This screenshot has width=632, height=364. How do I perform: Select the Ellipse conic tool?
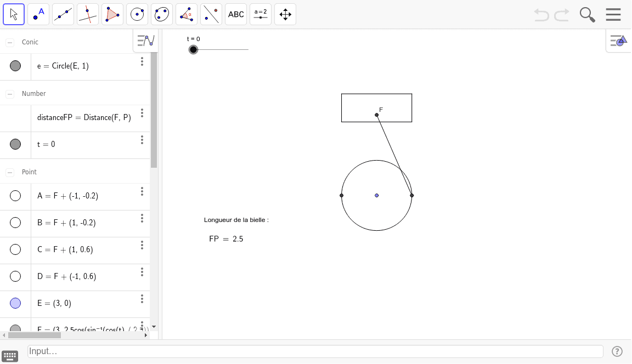pos(162,14)
